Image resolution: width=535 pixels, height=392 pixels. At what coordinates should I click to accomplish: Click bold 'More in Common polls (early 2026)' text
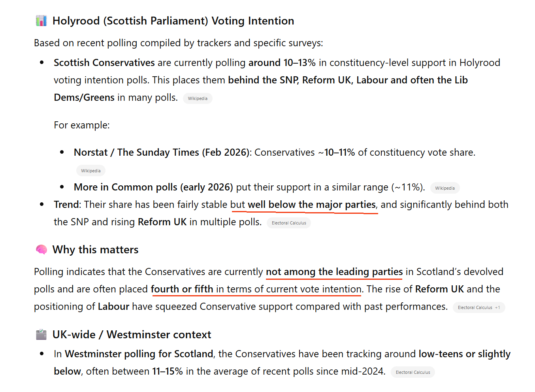point(153,187)
